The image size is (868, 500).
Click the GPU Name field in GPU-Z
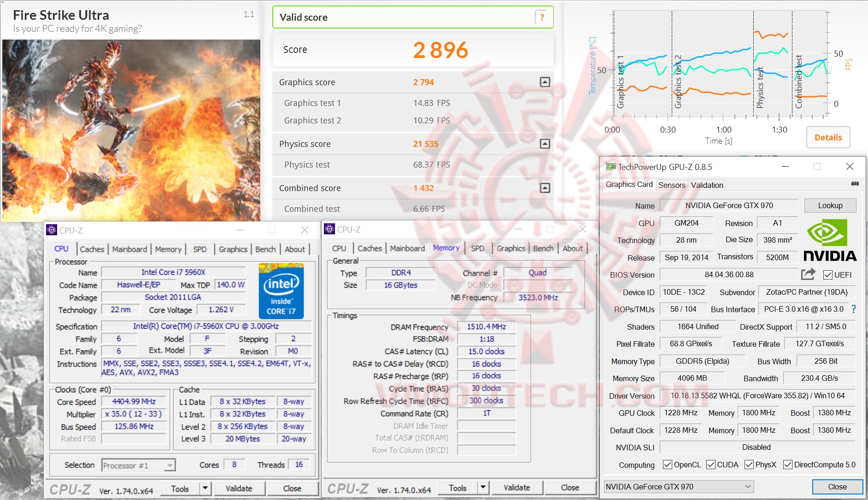[729, 205]
